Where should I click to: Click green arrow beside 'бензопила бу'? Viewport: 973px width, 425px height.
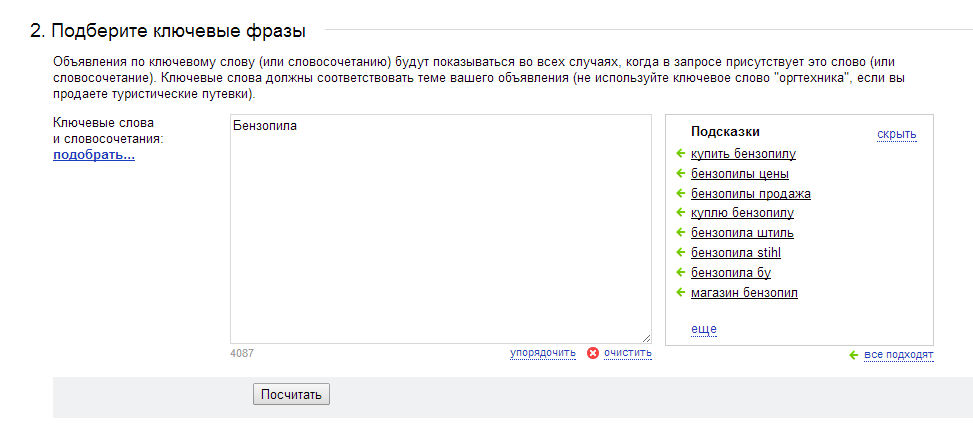[680, 272]
